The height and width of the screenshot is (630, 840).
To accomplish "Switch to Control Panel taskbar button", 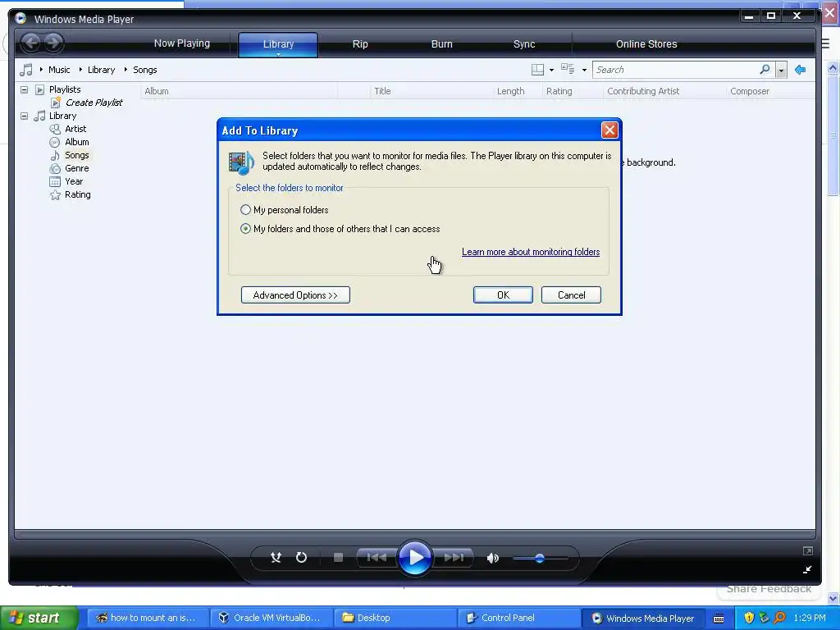I will click(x=519, y=618).
